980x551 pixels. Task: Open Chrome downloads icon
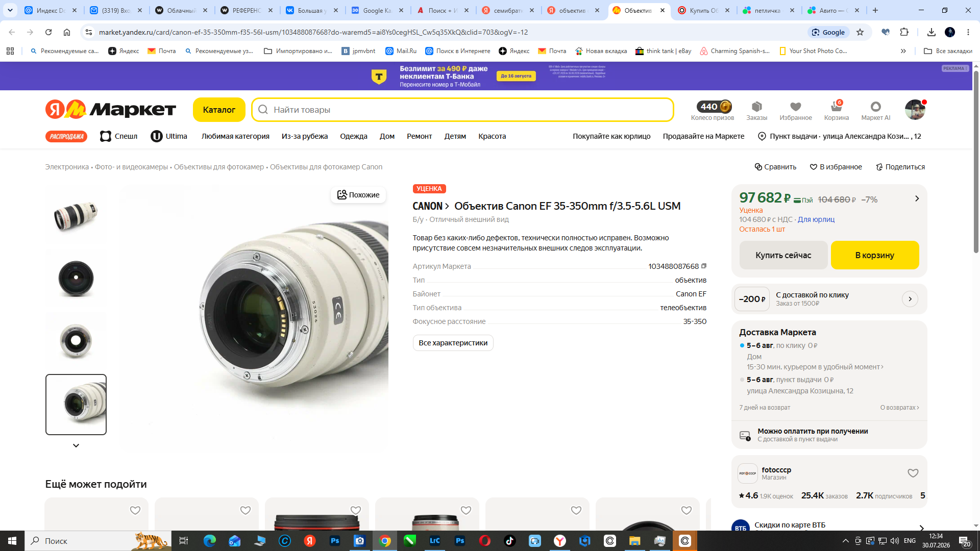click(x=932, y=32)
